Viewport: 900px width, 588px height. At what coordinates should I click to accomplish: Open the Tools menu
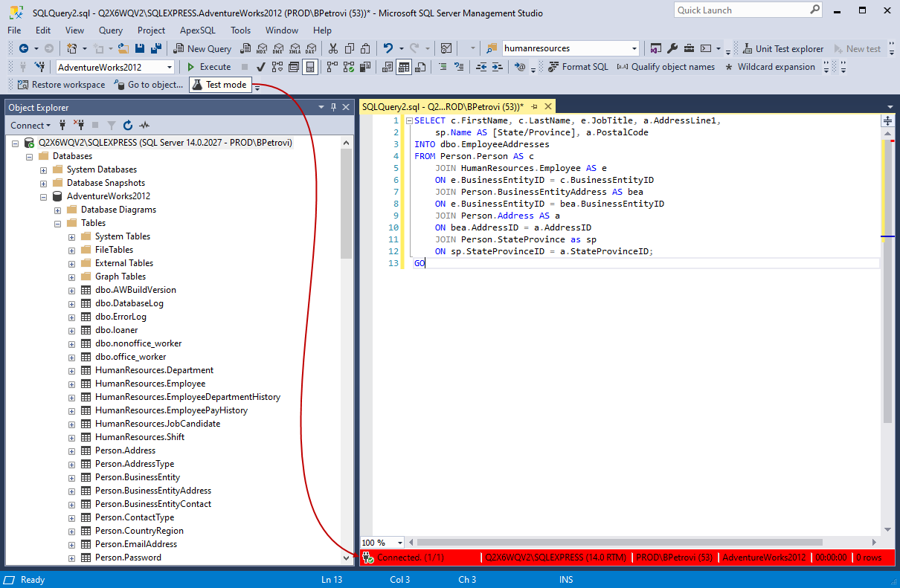(x=240, y=30)
